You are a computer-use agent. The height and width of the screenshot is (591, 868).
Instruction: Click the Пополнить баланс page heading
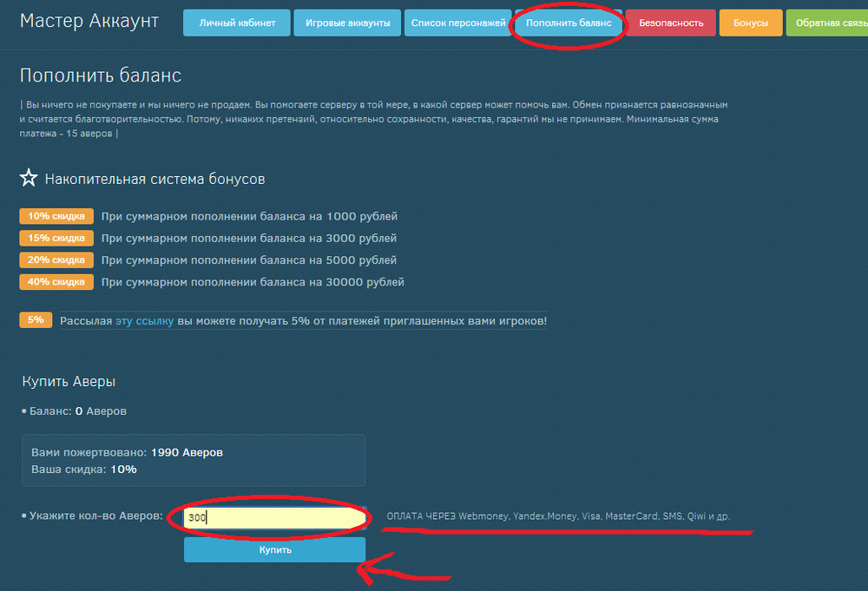click(101, 76)
